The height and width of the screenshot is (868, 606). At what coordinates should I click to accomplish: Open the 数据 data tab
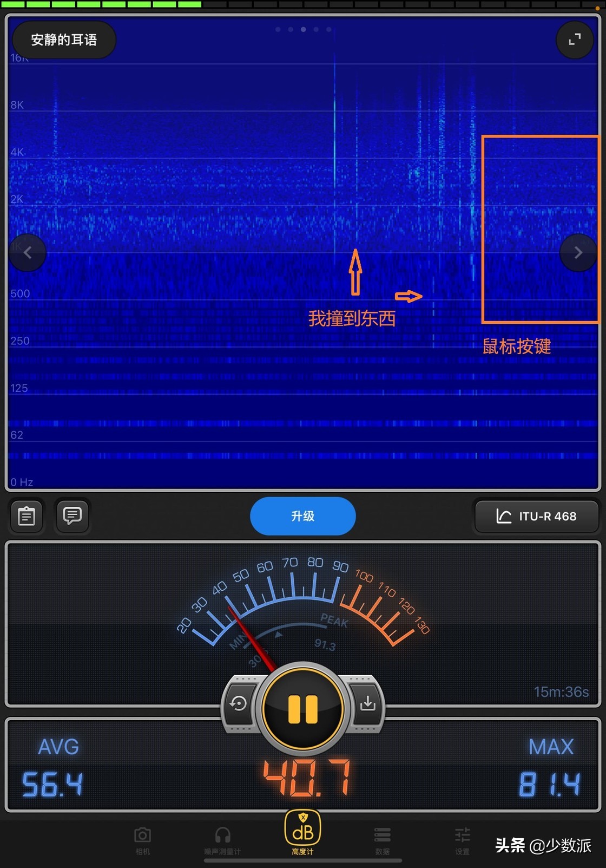coord(383,840)
